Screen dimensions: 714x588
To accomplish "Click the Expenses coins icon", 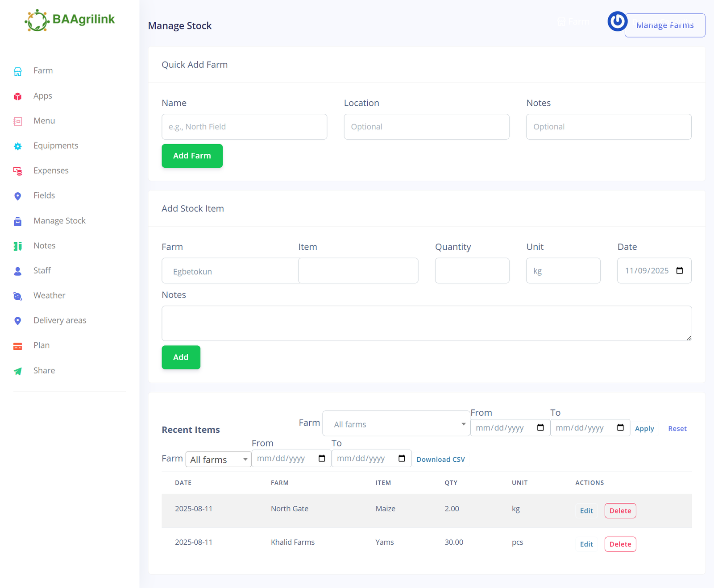I will click(18, 171).
